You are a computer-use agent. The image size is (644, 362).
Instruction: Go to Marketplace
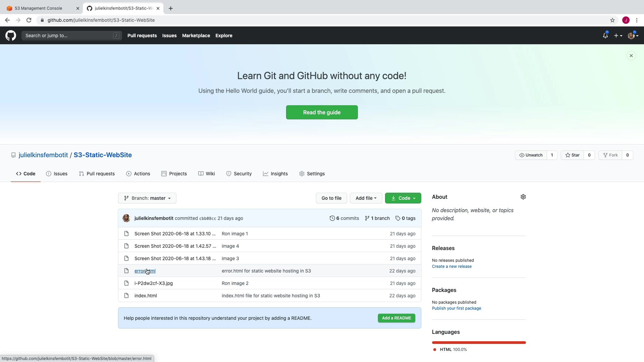click(196, 36)
